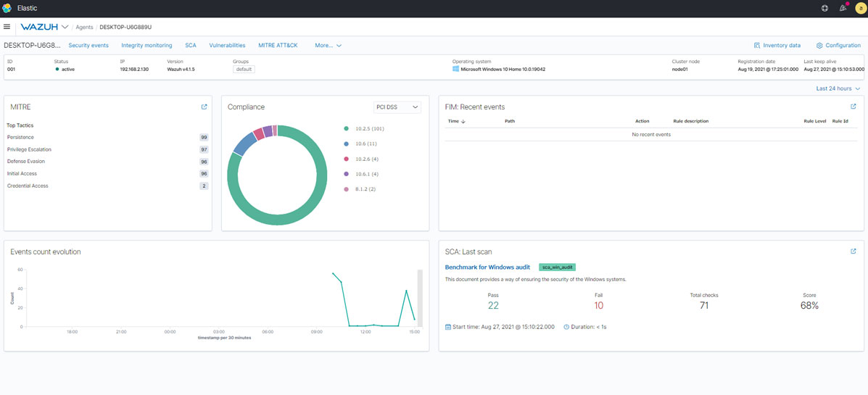
Task: Expand the More... tab dropdown
Action: (328, 46)
